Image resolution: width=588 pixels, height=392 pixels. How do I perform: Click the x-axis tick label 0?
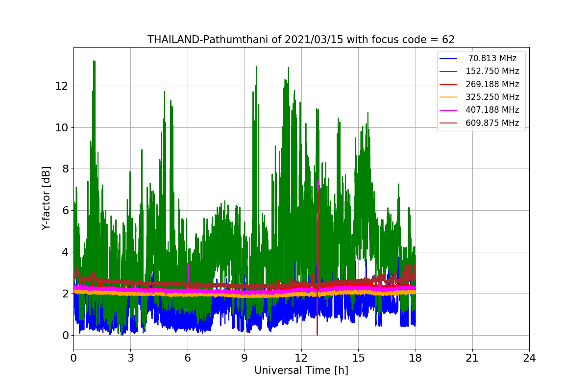coord(73,358)
